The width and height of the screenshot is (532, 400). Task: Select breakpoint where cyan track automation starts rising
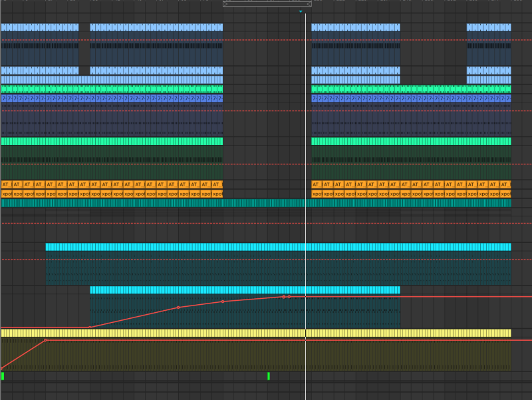coord(90,327)
